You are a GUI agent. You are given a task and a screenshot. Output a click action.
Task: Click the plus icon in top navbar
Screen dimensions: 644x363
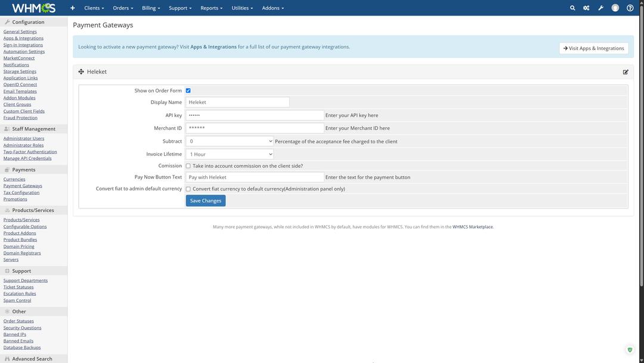pyautogui.click(x=73, y=8)
